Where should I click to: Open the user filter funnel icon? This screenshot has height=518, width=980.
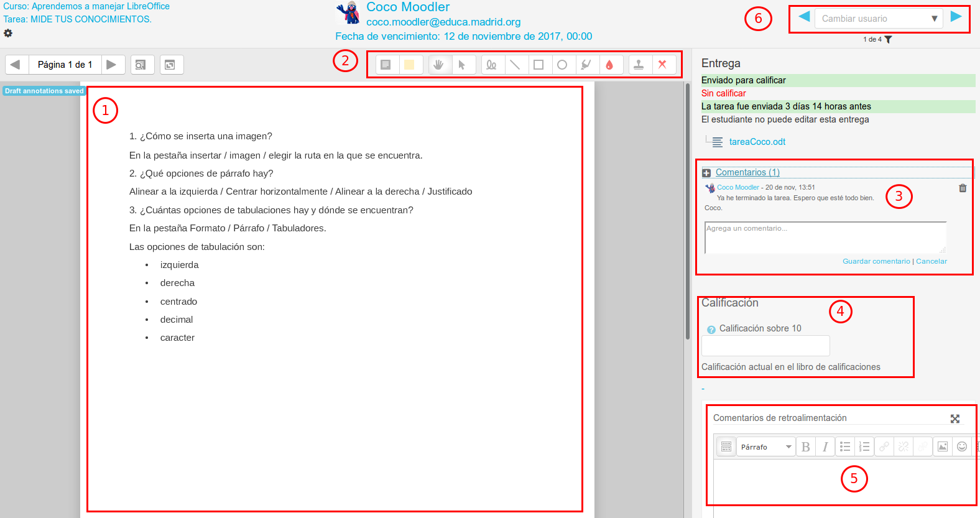(889, 39)
